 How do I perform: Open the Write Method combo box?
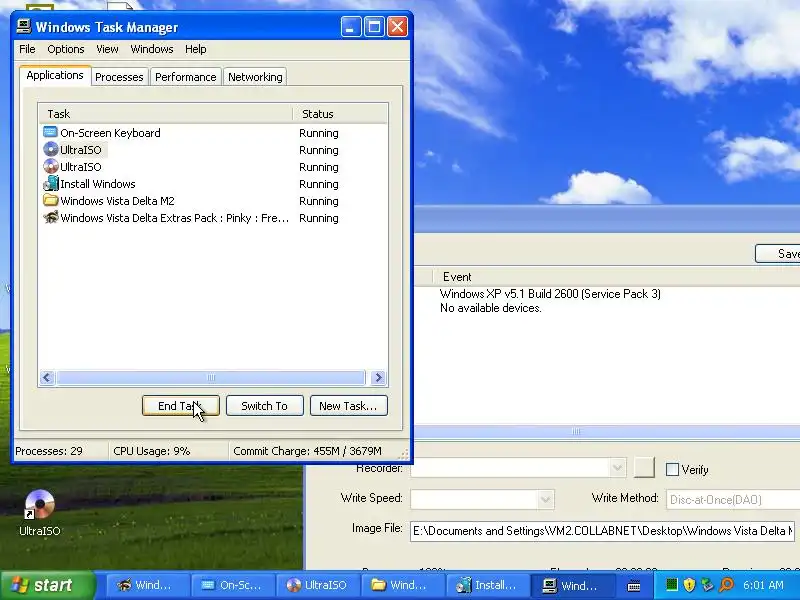point(733,499)
